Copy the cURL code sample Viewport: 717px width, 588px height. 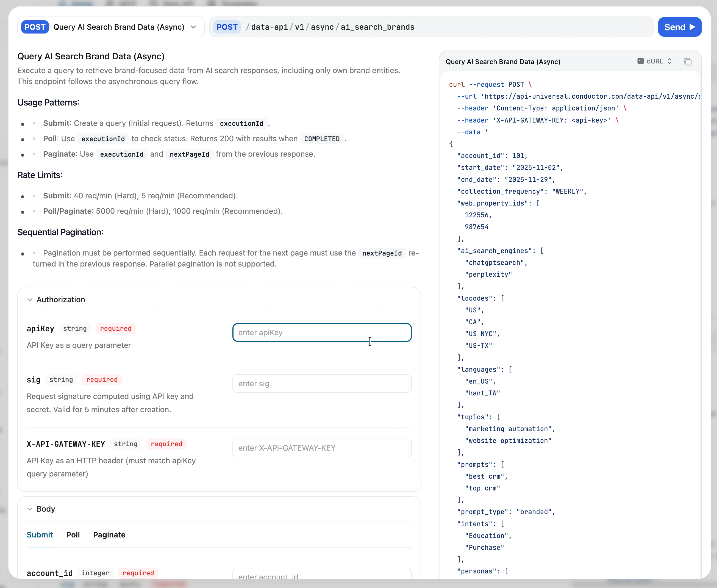687,62
